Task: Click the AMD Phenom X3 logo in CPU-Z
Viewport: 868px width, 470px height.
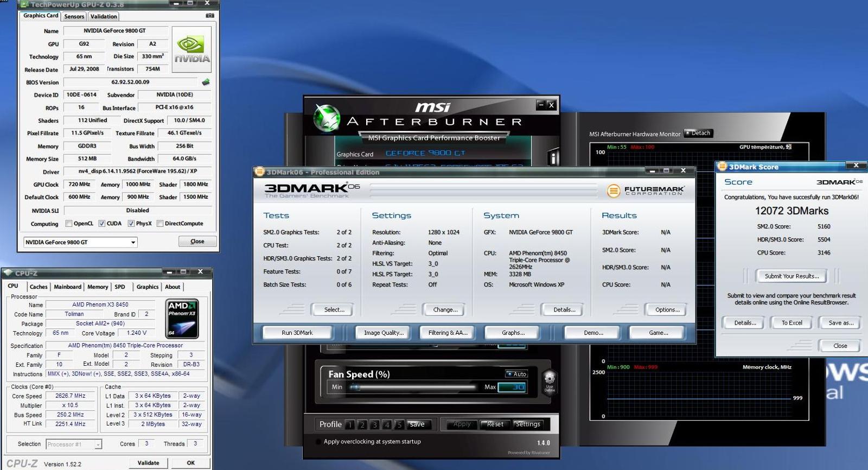Action: (182, 319)
